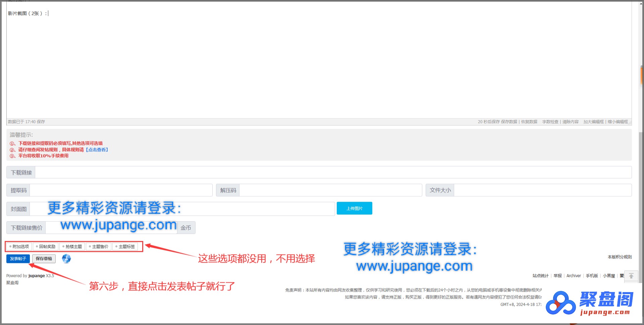Click 缩小编辑框 to shrink editor
Screen dimensions: 644x325
click(x=618, y=122)
